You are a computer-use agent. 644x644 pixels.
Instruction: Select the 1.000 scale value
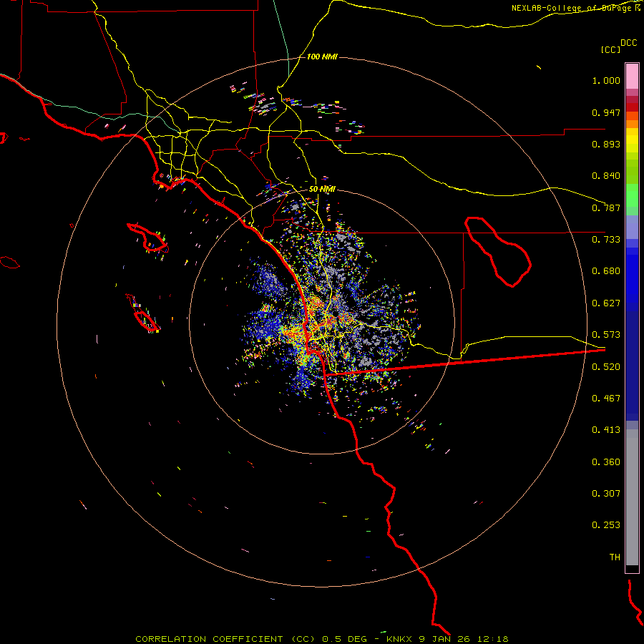[606, 80]
